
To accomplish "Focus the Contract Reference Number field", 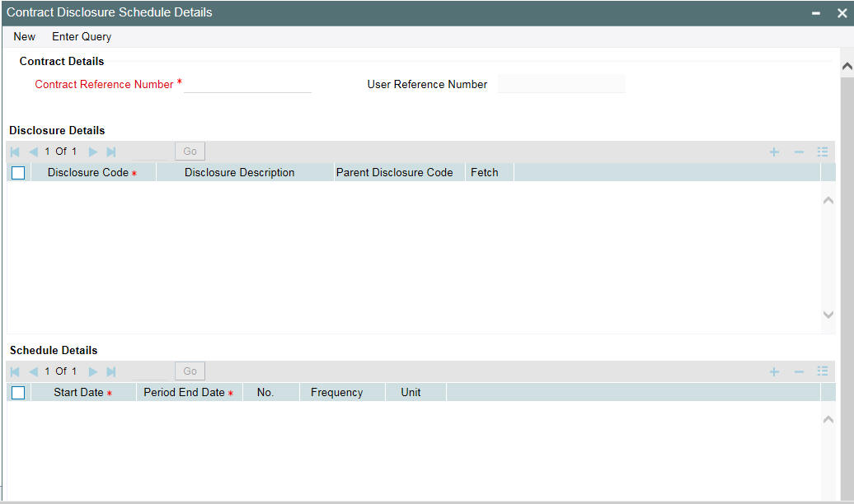I will [247, 84].
